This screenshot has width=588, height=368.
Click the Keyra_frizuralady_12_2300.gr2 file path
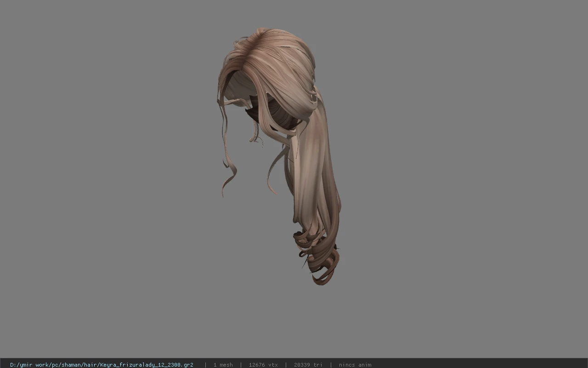coord(102,365)
